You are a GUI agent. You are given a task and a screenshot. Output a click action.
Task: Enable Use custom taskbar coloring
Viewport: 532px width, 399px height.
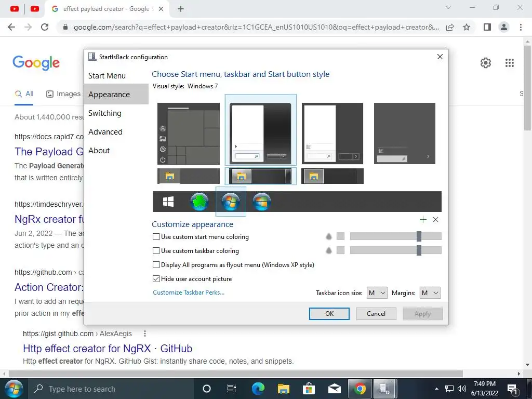156,251
